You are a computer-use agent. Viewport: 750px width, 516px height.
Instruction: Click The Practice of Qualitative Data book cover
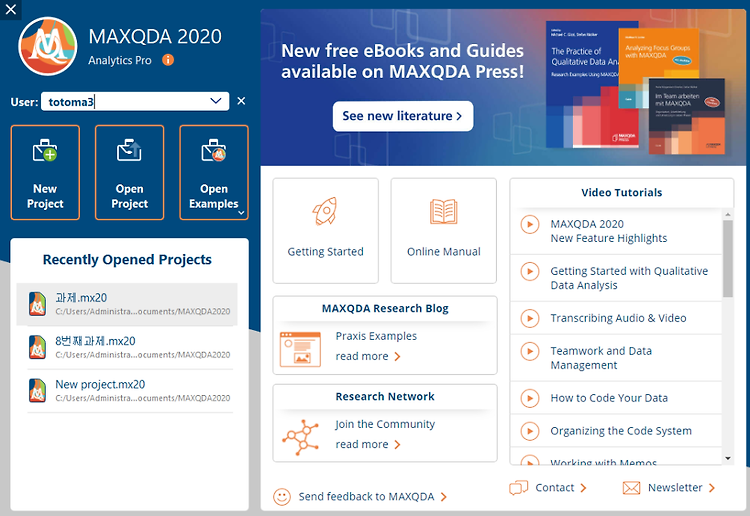[x=582, y=84]
